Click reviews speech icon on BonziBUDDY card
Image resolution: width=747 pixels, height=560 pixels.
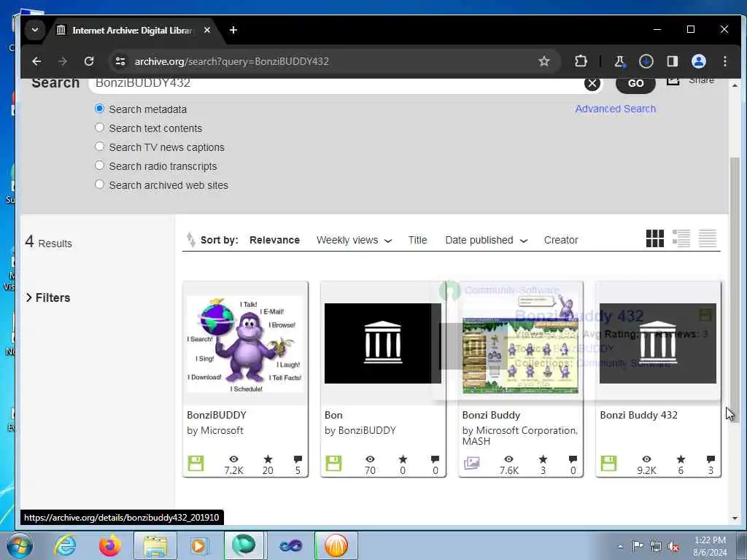tap(298, 459)
